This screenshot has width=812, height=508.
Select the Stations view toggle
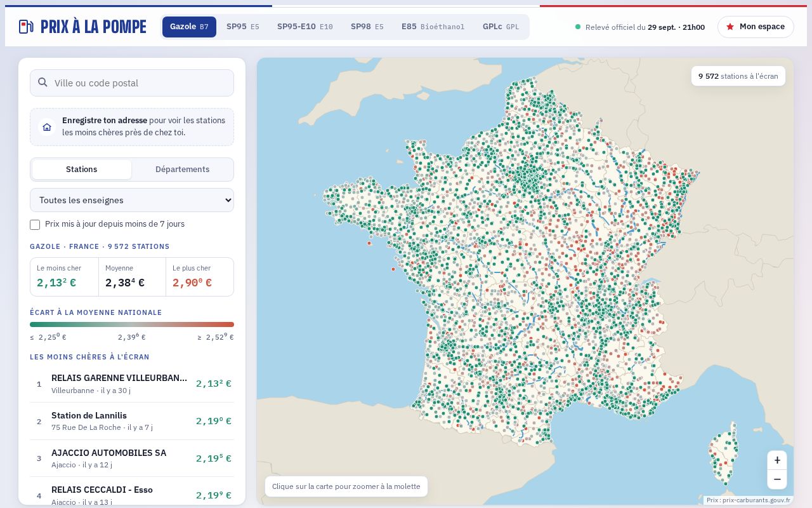[82, 170]
